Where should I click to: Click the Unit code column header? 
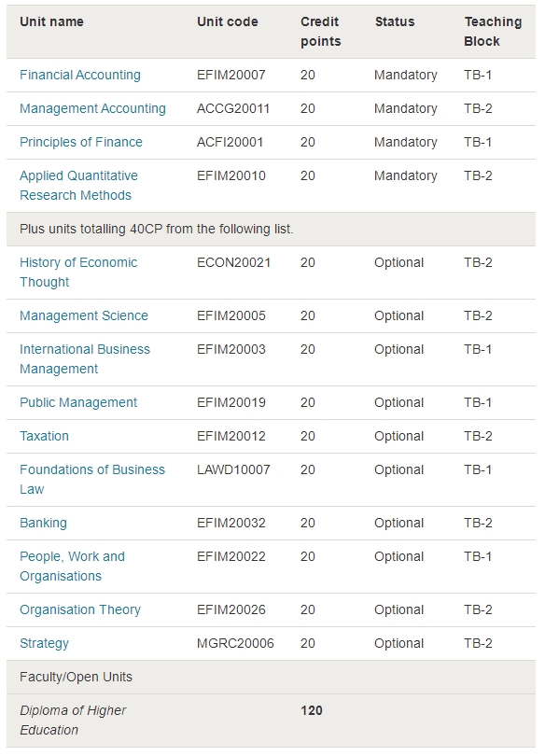[228, 21]
